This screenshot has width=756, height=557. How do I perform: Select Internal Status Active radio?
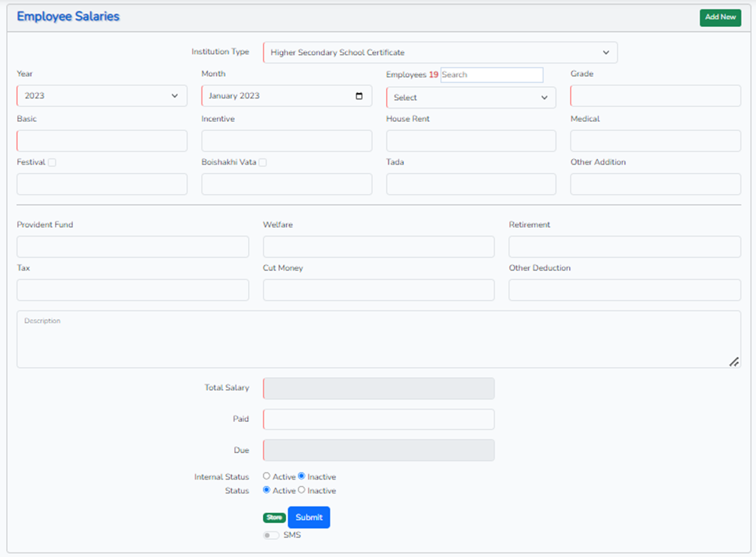[267, 476]
